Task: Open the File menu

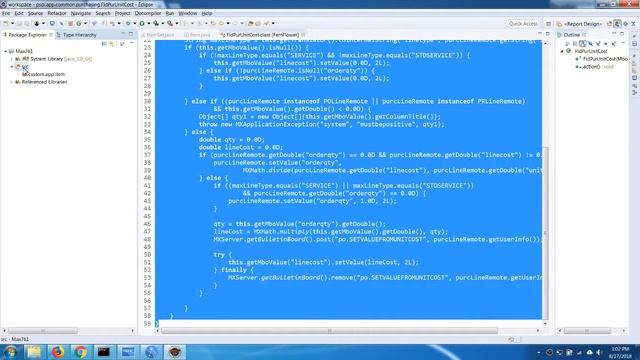Action: point(6,13)
